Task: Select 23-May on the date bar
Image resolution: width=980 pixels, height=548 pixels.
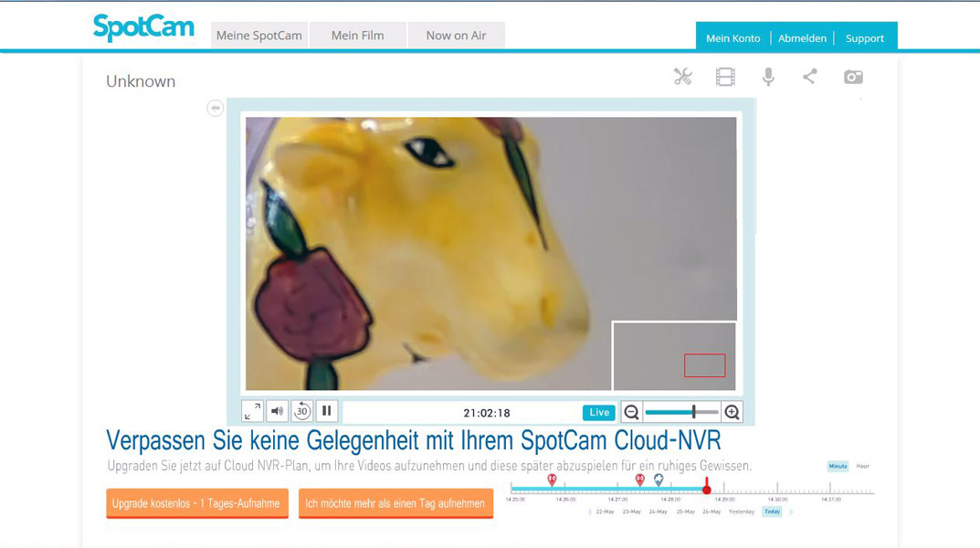Action: tap(631, 511)
